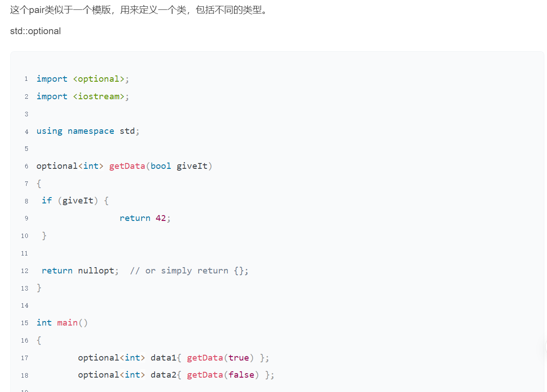Click line number 12 in the gutter
This screenshot has width=547, height=392.
25,271
